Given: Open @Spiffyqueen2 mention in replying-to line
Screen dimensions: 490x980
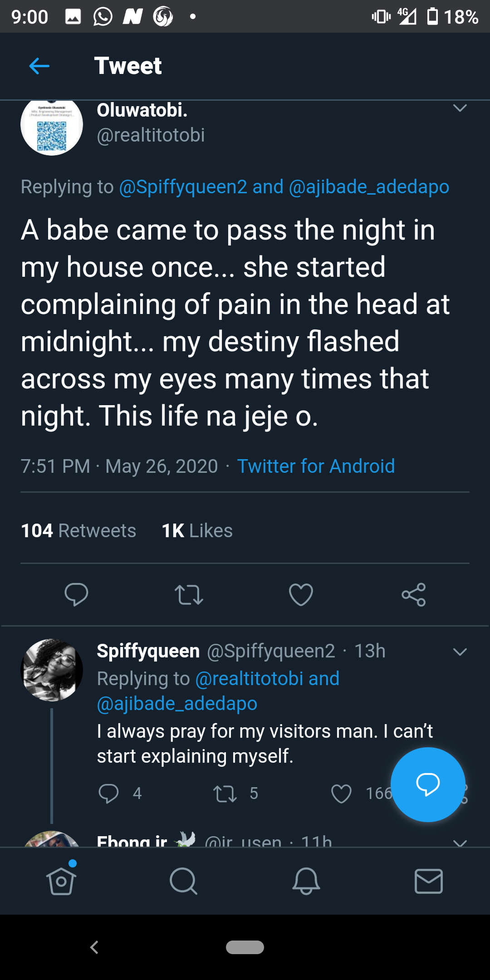Looking at the screenshot, I should pyautogui.click(x=183, y=187).
